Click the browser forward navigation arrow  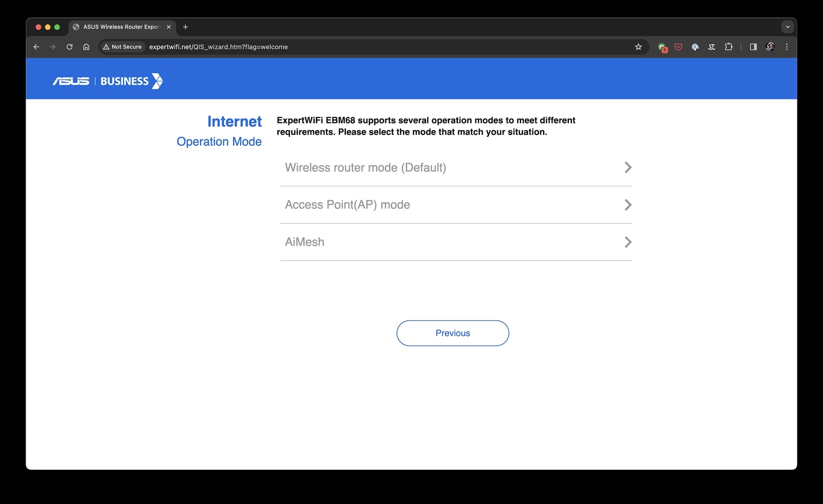coord(52,46)
